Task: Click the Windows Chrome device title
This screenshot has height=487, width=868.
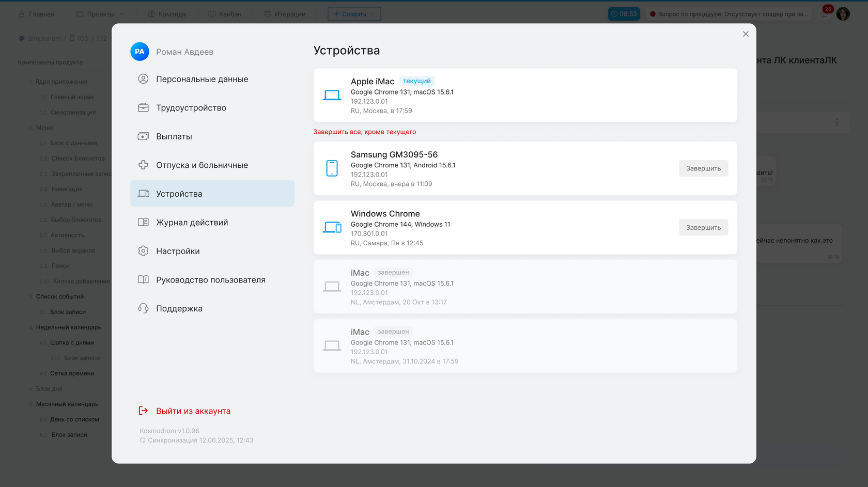Action: (x=385, y=214)
